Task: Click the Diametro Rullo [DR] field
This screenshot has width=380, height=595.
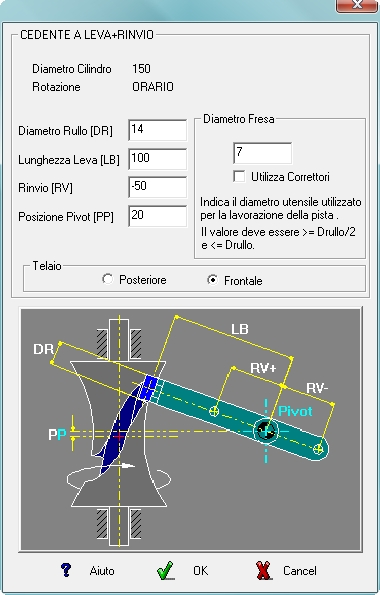Action: point(158,130)
